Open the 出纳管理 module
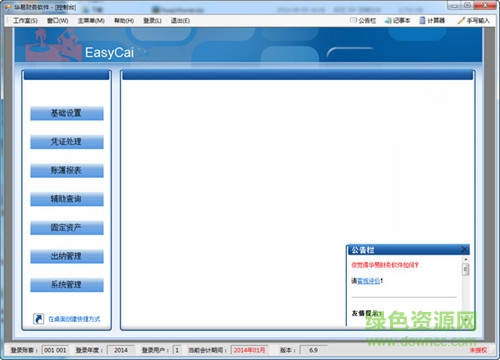500x360 pixels. 67,257
